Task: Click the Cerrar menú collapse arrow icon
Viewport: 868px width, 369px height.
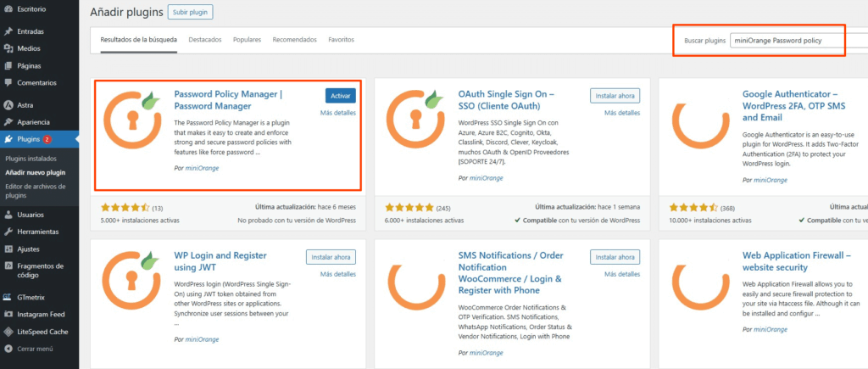Action: coord(8,349)
